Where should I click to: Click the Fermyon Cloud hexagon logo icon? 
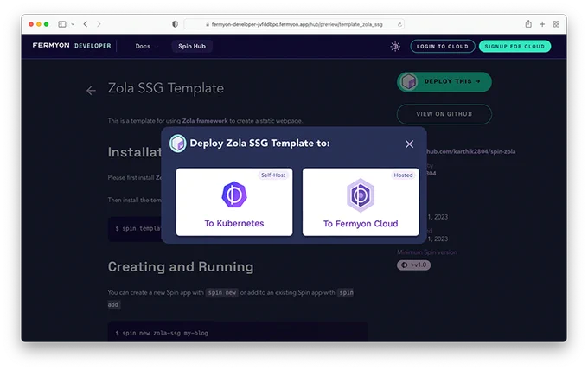tap(361, 195)
